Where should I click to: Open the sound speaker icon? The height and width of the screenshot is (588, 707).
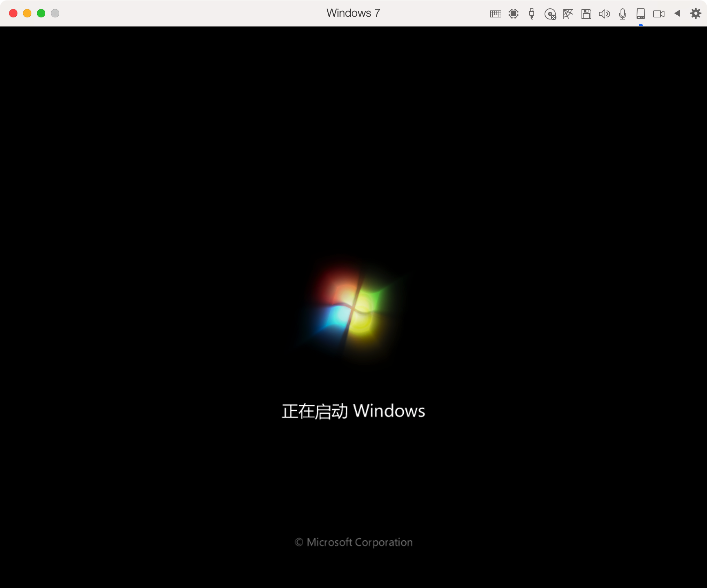(605, 14)
